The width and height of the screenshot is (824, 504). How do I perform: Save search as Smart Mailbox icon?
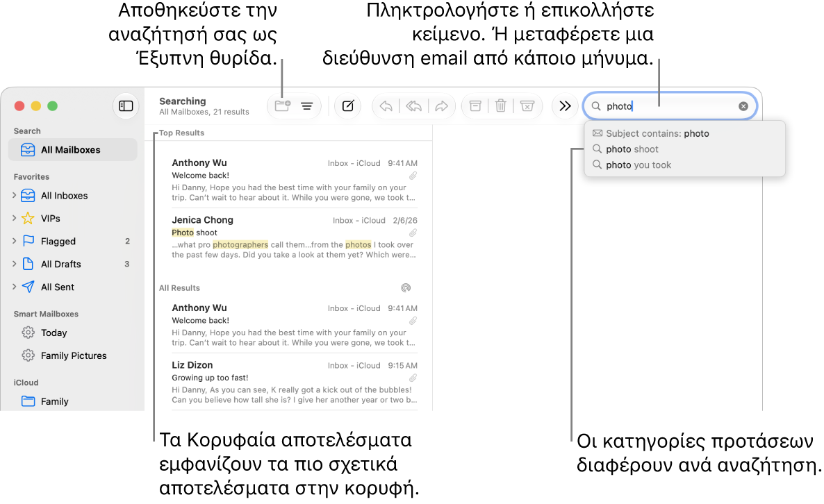(x=283, y=106)
